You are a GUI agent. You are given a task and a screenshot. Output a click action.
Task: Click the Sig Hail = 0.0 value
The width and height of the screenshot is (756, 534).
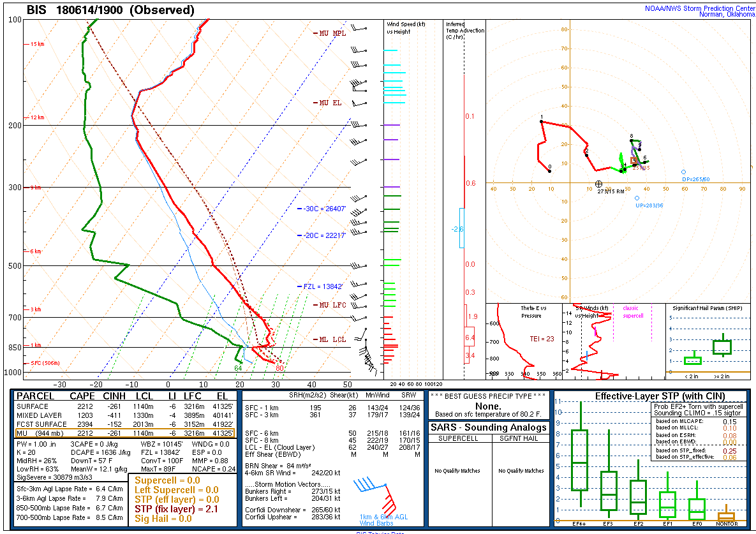[163, 519]
